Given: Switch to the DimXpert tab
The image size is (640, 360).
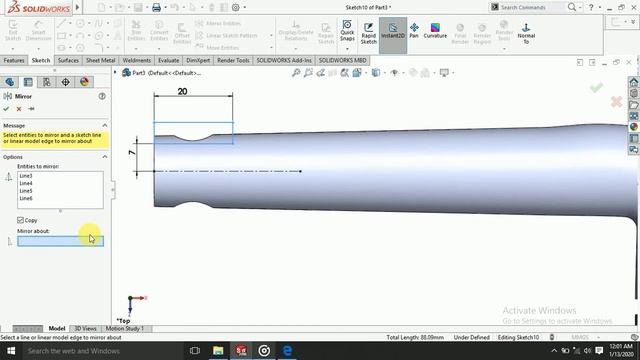Looking at the screenshot, I should (x=198, y=60).
